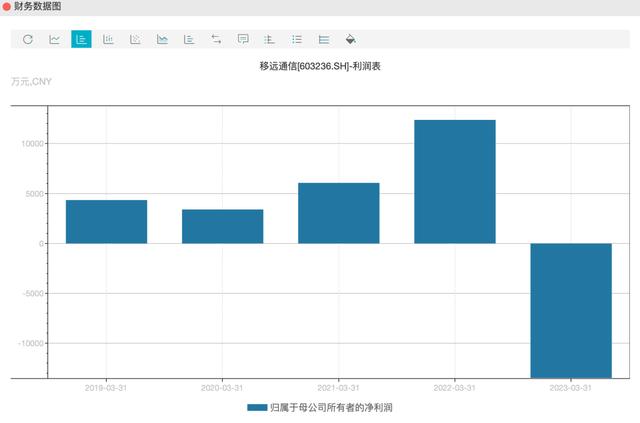Click the -5000 y-axis label
Screen dimensions: 640x423
point(33,294)
